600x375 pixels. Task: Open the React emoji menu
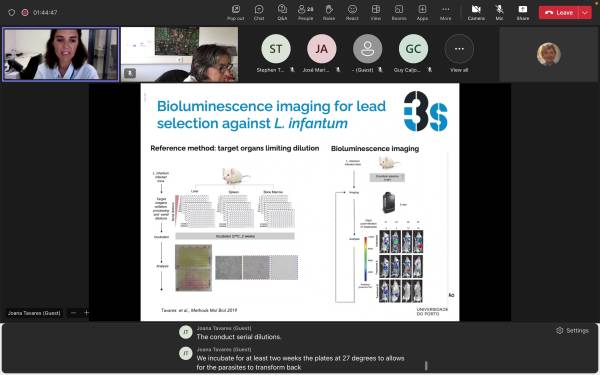pos(352,12)
